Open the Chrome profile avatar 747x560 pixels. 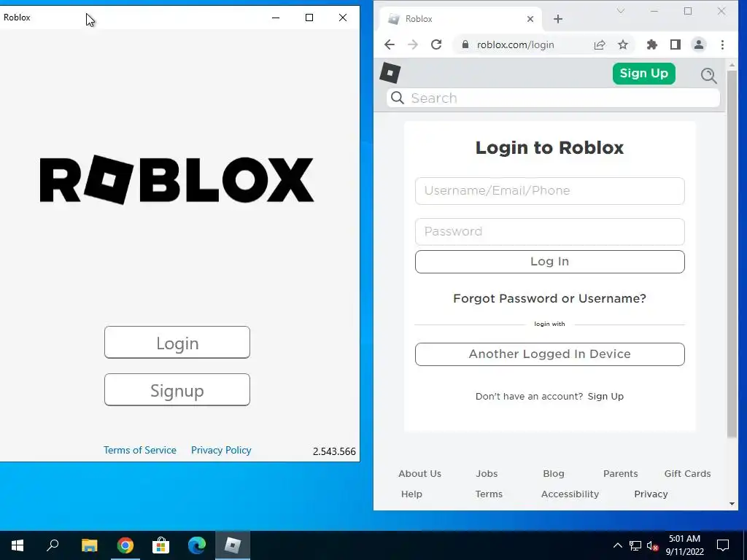coord(698,44)
